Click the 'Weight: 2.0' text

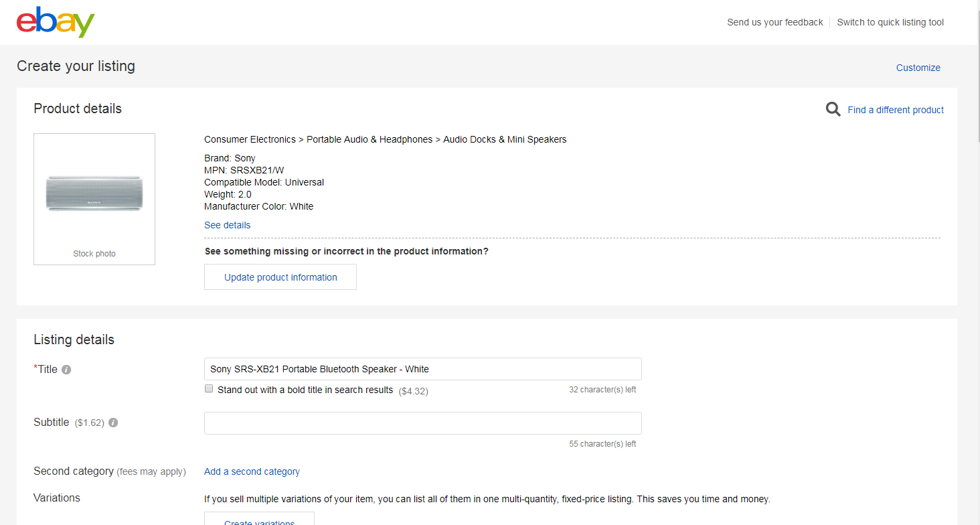coord(228,194)
